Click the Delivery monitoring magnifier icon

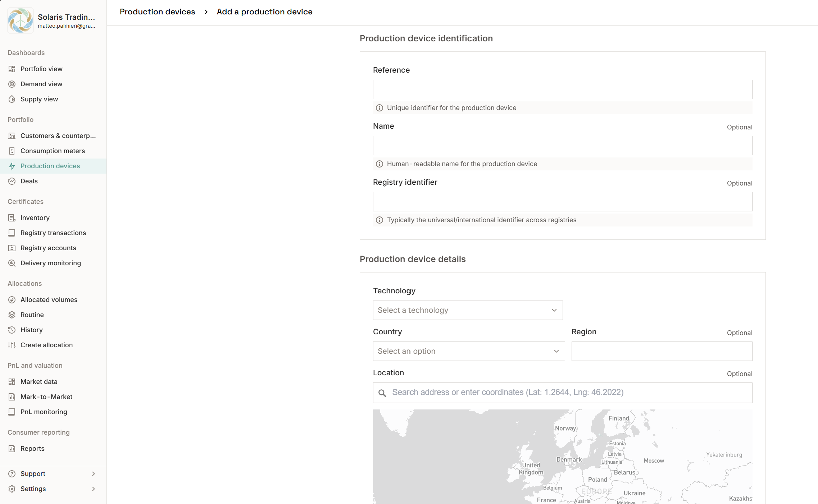[x=12, y=263]
